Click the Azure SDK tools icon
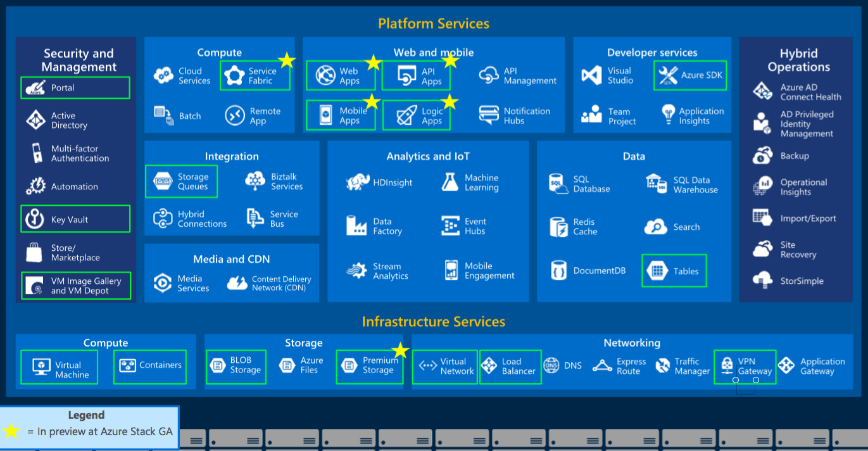This screenshot has height=451, width=868. click(667, 75)
